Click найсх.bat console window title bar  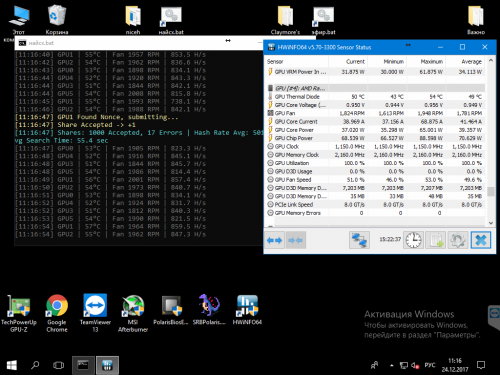coord(138,43)
